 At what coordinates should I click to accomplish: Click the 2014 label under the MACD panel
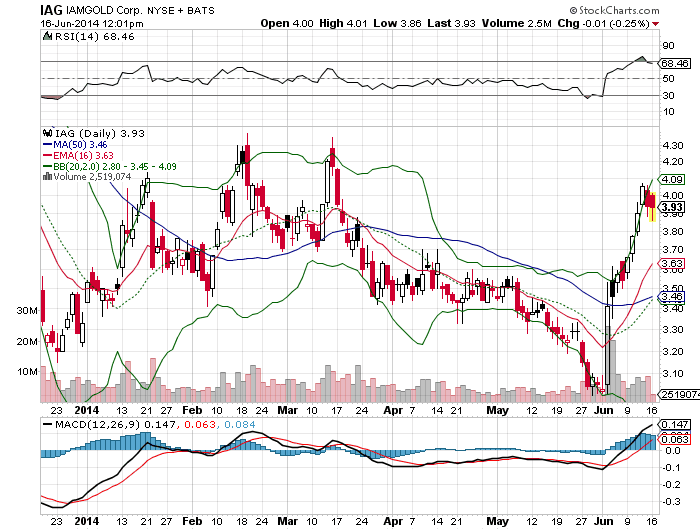pos(87,521)
